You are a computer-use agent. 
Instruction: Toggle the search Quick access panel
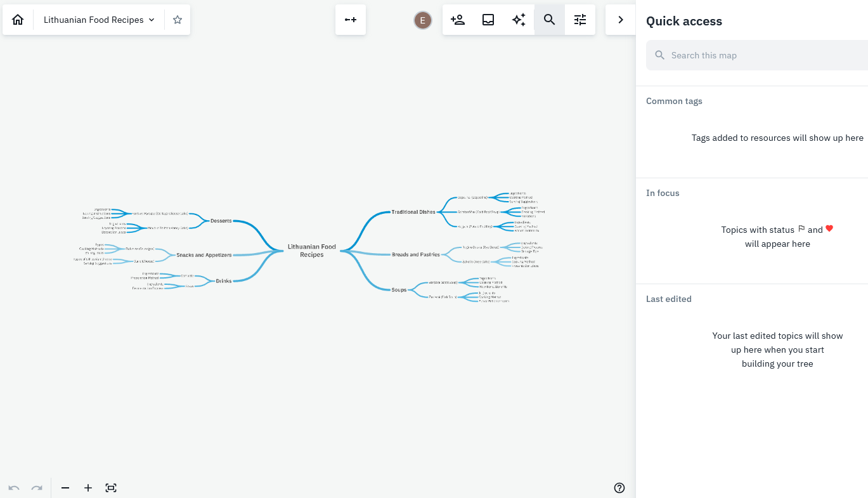pyautogui.click(x=550, y=20)
